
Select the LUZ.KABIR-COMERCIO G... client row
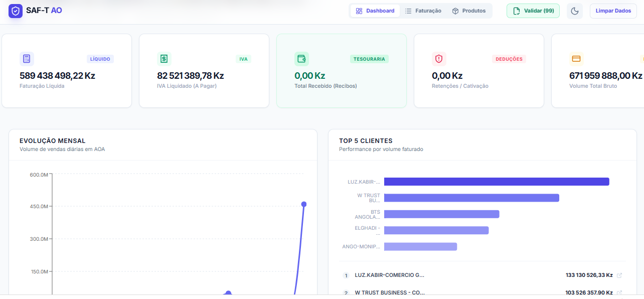point(389,275)
